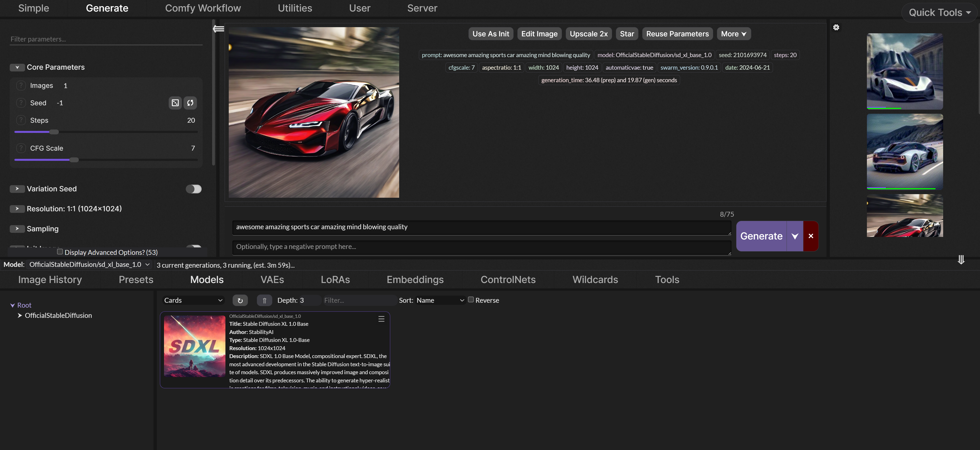The width and height of the screenshot is (980, 450).
Task: Expand the OfficialStableDiffusion folder
Action: (x=20, y=316)
